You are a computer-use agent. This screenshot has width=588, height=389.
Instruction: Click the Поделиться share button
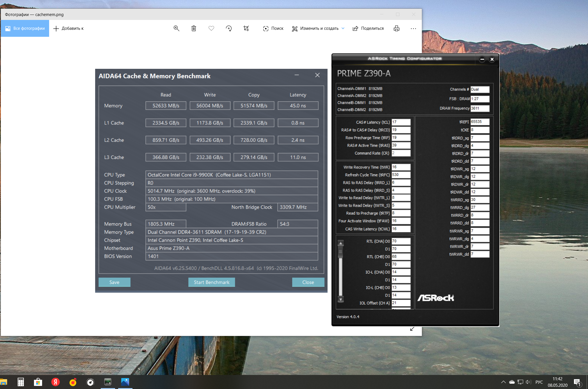[x=368, y=28]
